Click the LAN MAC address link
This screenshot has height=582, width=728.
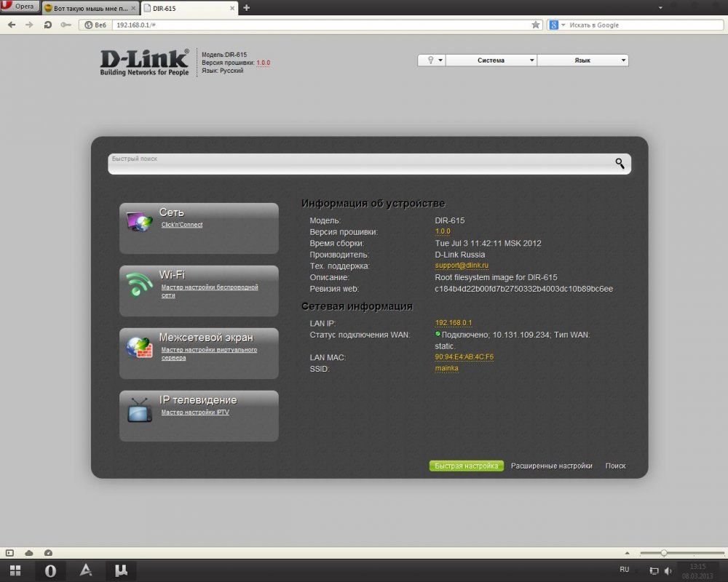click(x=464, y=357)
